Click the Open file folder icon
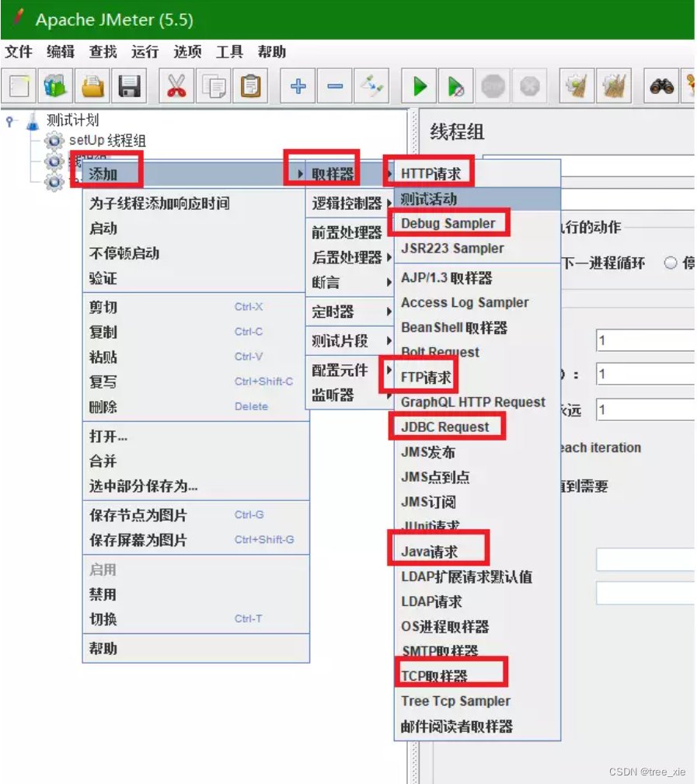 click(92, 86)
